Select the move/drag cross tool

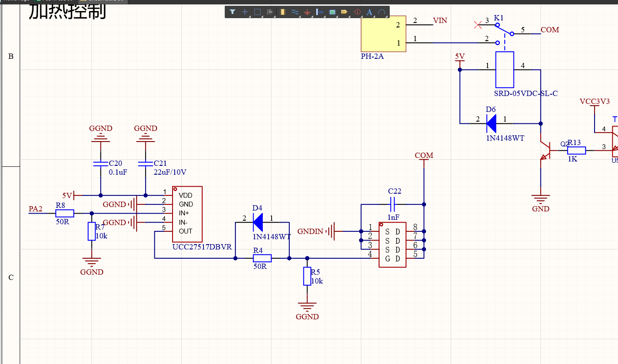[245, 12]
